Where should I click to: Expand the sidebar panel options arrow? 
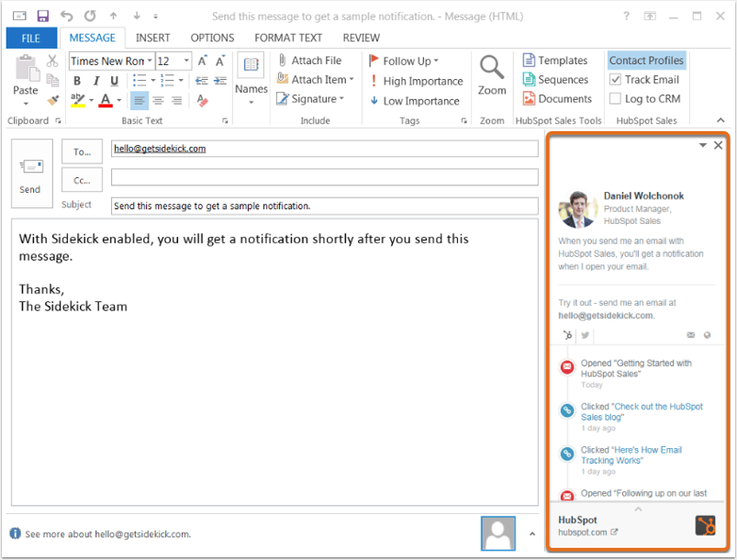(703, 145)
